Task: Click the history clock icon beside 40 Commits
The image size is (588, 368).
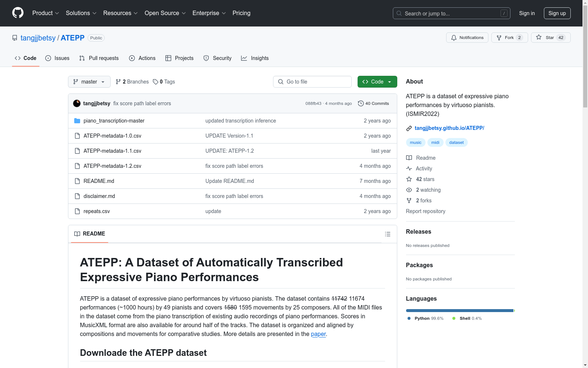Action: [x=361, y=103]
